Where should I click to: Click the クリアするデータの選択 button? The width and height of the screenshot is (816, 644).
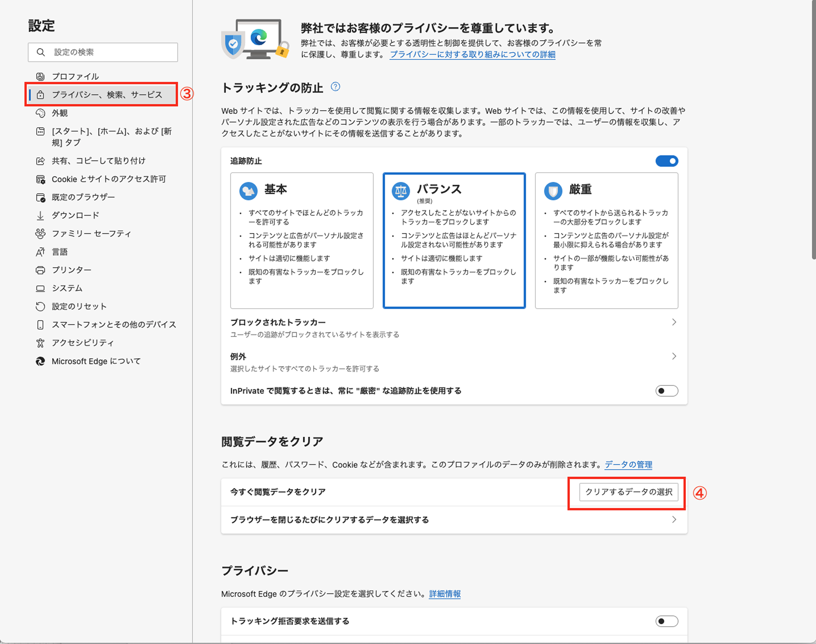pos(628,492)
